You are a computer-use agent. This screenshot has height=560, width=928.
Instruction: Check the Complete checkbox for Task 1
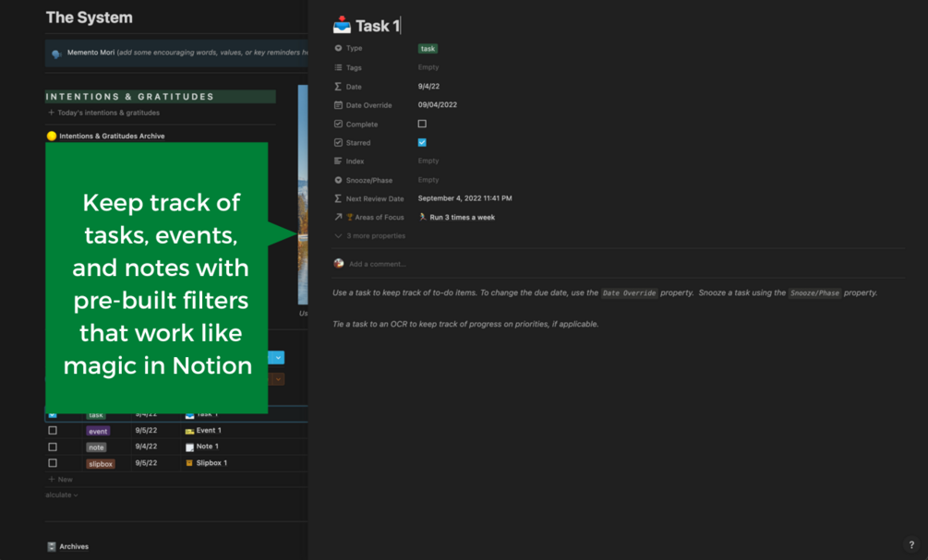[x=422, y=124]
